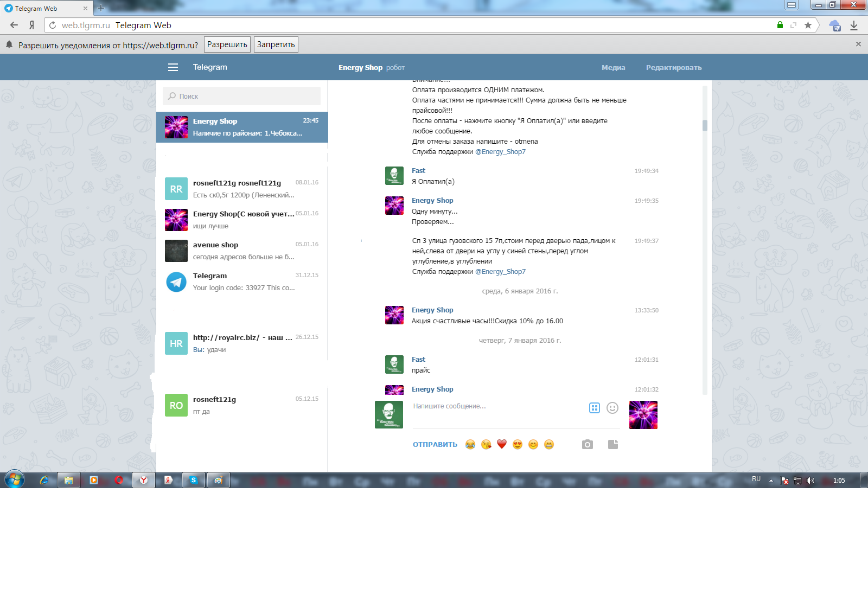Click the taskbar clock 1:05
This screenshot has height=595, width=868.
(839, 481)
